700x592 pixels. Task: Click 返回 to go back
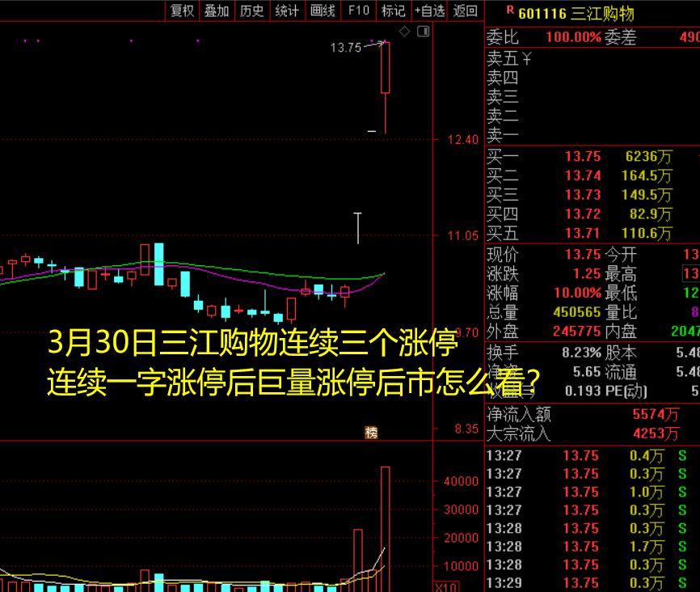466,11
